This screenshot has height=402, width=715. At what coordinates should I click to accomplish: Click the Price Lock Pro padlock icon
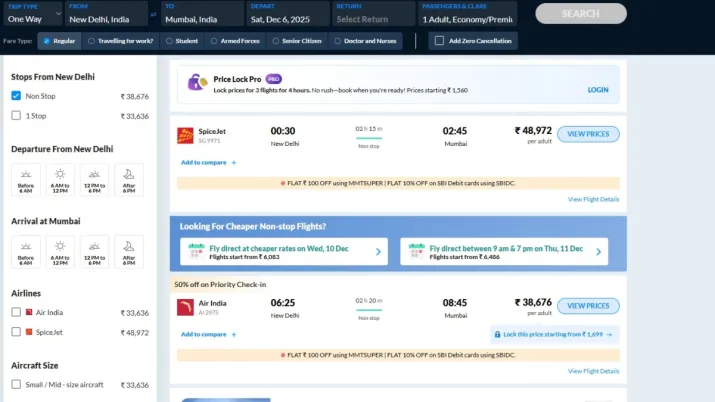(197, 82)
